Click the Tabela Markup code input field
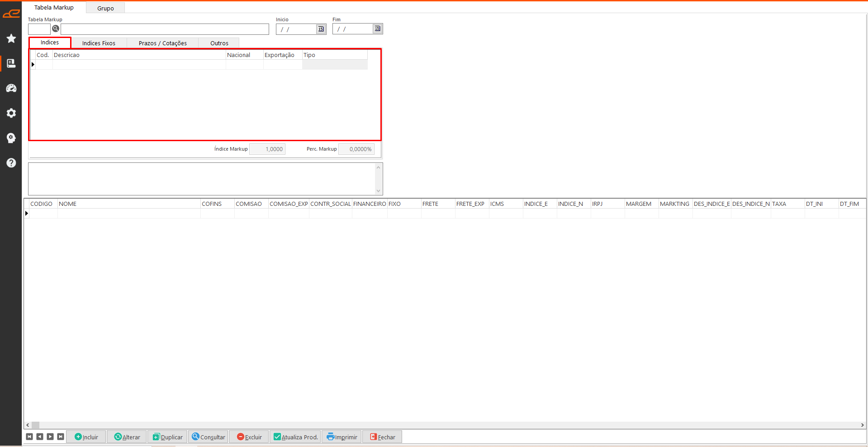The width and height of the screenshot is (868, 447). click(39, 29)
